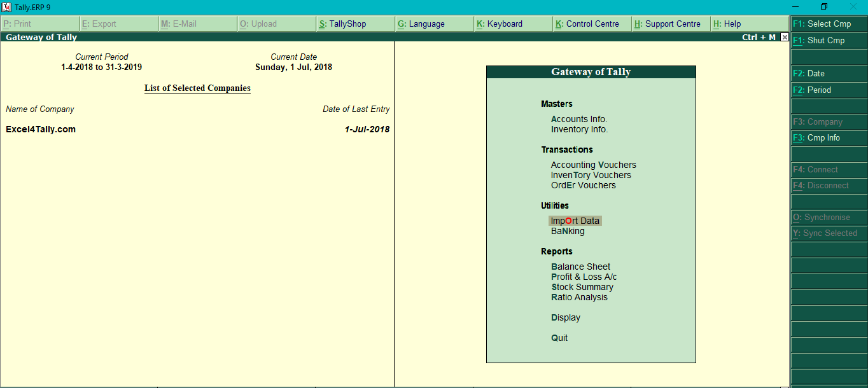Viewport: 868px width, 388px height.
Task: Click Transactions section heading
Action: click(x=567, y=149)
